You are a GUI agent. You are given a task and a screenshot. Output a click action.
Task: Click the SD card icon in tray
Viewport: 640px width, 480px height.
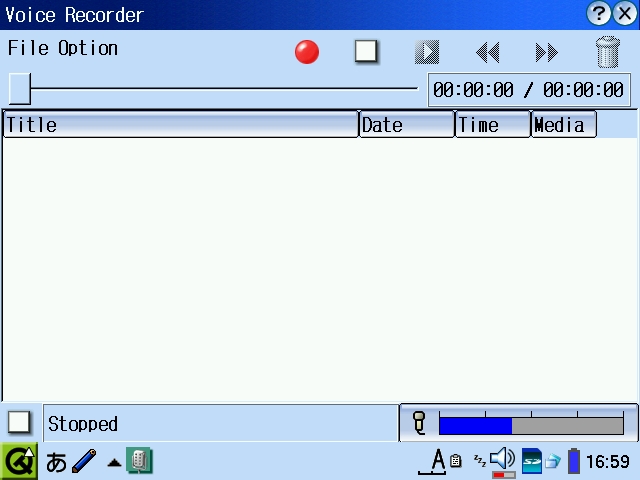click(x=532, y=461)
